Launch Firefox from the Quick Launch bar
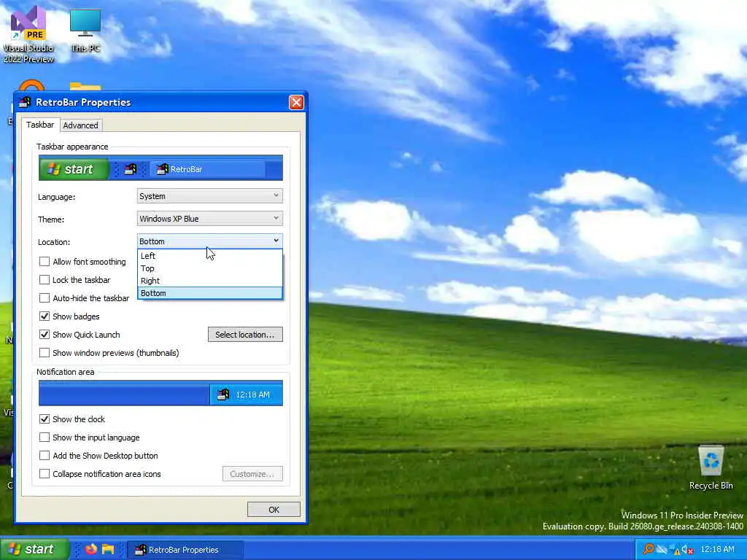This screenshot has width=747, height=560. pos(91,549)
